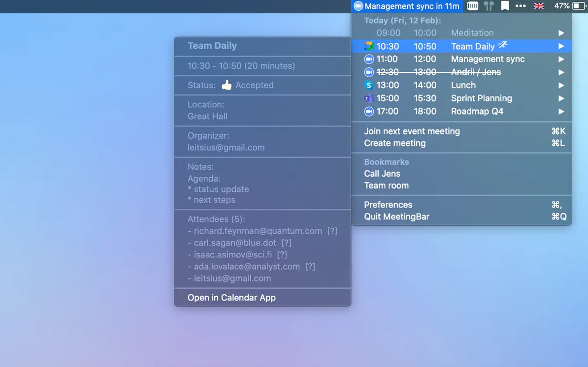Click the '* next steps' note line
Image resolution: width=588 pixels, height=367 pixels.
pos(211,200)
